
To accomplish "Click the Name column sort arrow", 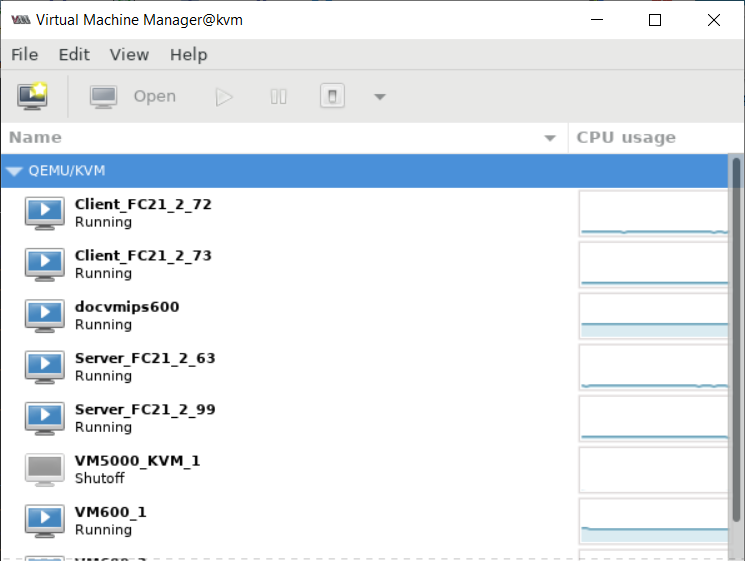I will 550,138.
